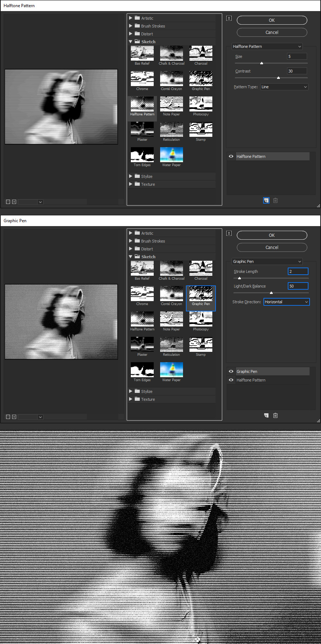321x644 pixels.
Task: Choose Charcoal filter in Halftone Pattern dialog
Action: (201, 53)
